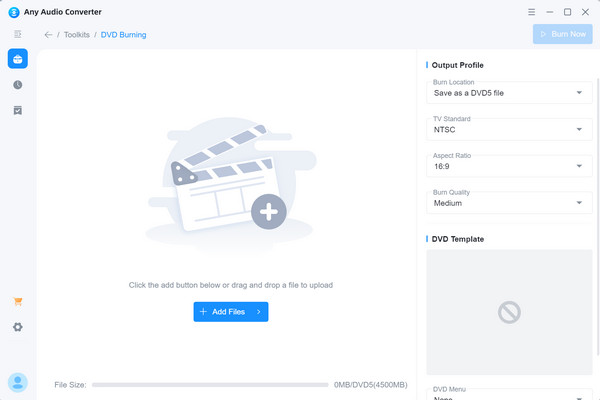Viewport: 600px width, 400px height.
Task: Click the Add Files button
Action: [231, 312]
